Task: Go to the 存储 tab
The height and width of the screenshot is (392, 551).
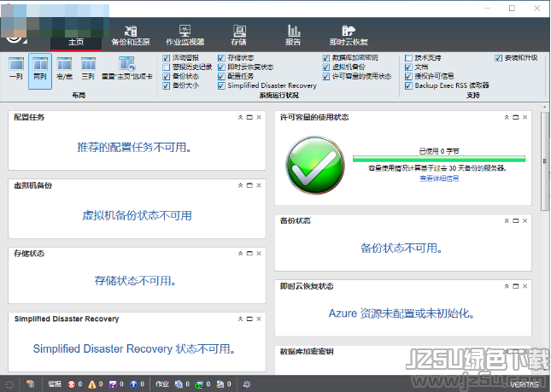Action: [239, 35]
